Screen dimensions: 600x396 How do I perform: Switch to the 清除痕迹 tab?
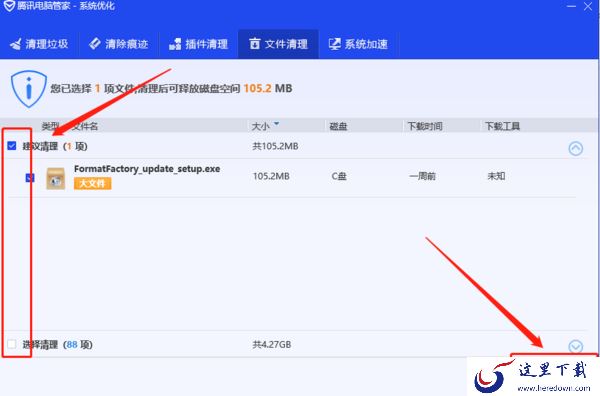point(119,44)
